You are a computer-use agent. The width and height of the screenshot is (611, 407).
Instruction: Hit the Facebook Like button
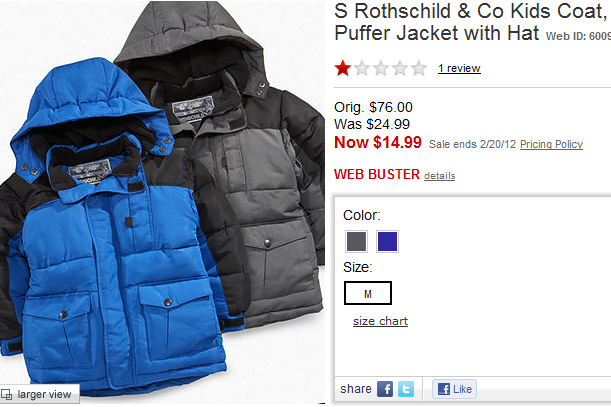point(454,389)
